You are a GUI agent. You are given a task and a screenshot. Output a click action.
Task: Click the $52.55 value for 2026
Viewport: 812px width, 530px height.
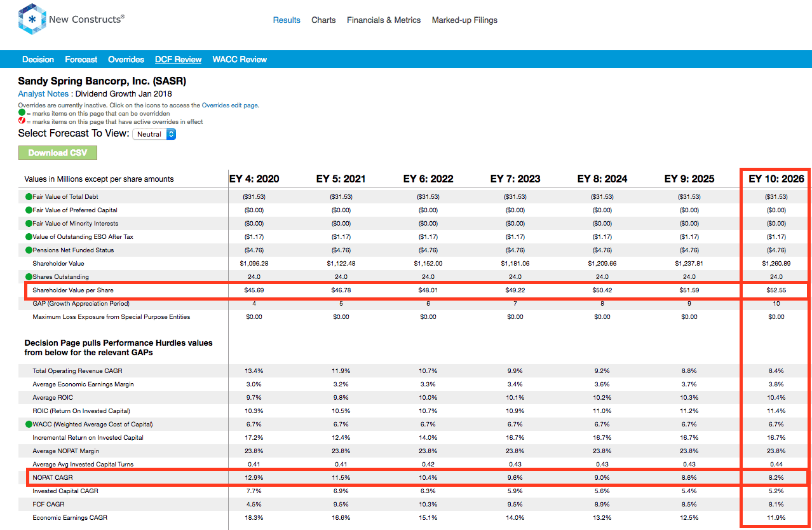coord(776,290)
